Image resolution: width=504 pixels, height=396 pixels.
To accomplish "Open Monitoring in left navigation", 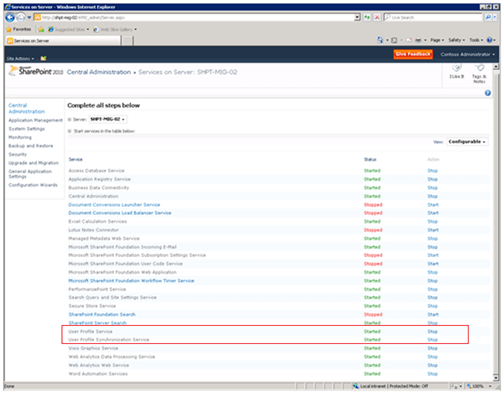I will pos(20,137).
